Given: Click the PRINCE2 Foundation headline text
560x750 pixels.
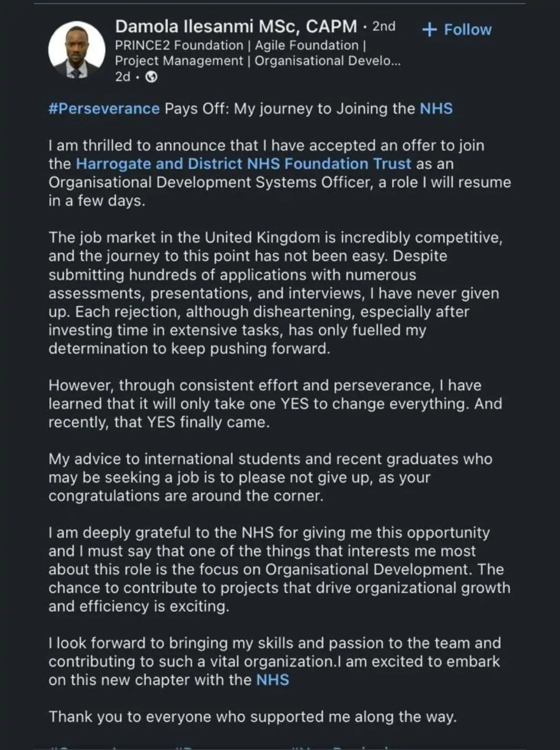Looking at the screenshot, I should [179, 46].
